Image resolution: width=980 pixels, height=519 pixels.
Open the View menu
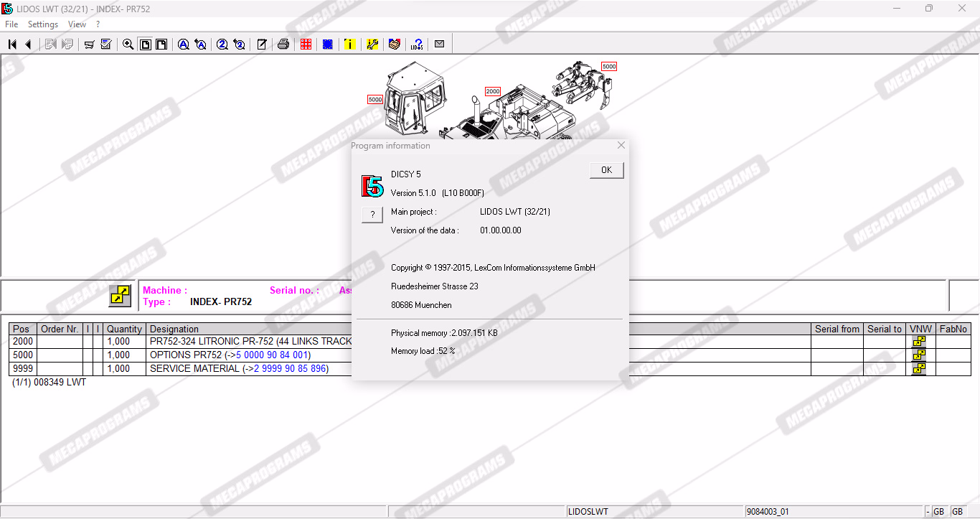tap(77, 24)
